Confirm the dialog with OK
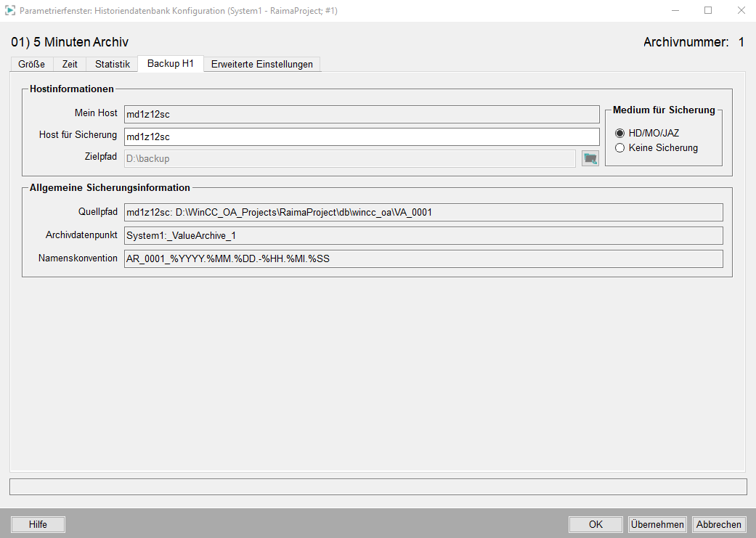Screen dimensions: 756x538 pos(596,524)
